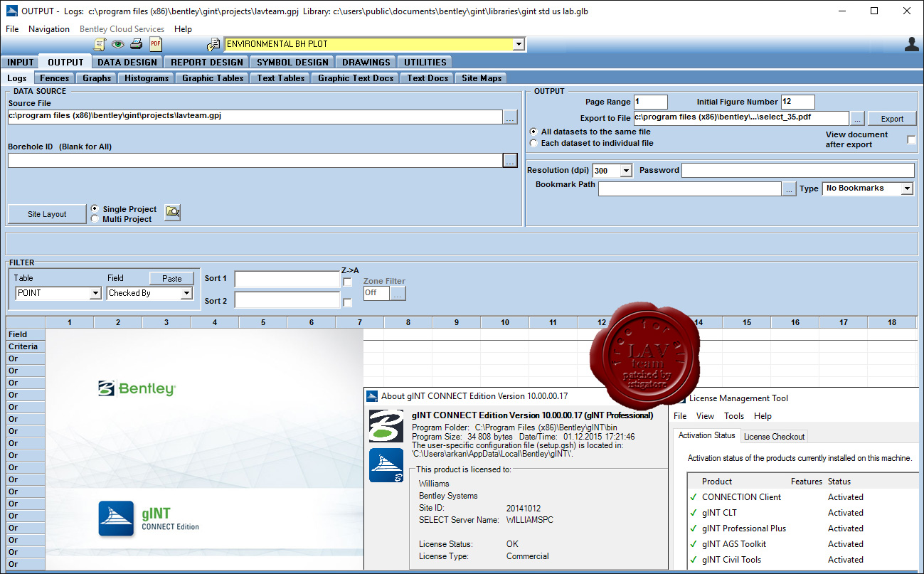Open Tools menu in License Management Tool
This screenshot has width=924, height=574.
(734, 416)
